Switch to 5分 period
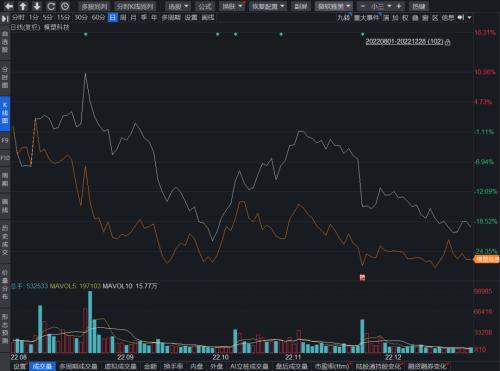 tap(48, 17)
